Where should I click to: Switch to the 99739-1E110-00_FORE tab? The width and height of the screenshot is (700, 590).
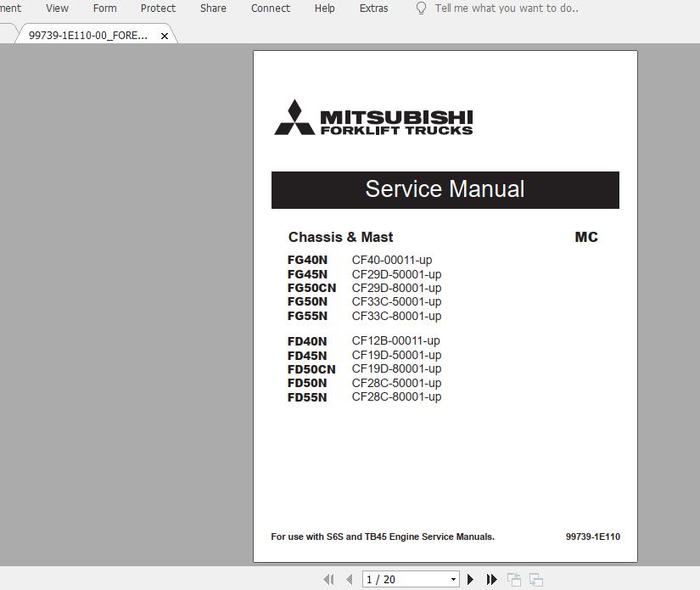[x=89, y=36]
